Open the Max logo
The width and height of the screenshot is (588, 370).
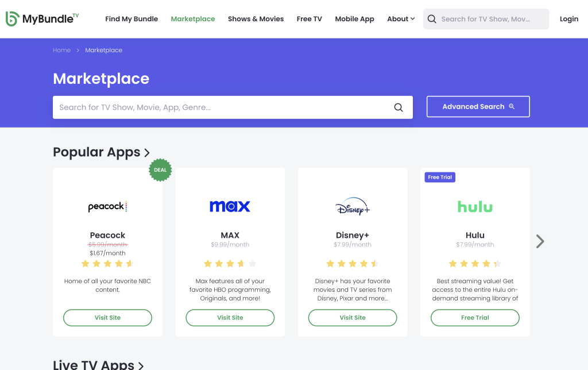click(230, 206)
